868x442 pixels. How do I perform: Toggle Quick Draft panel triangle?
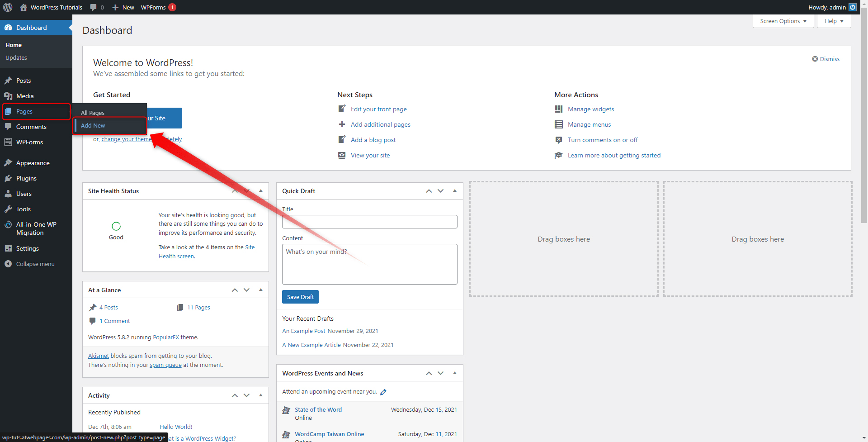coord(455,190)
